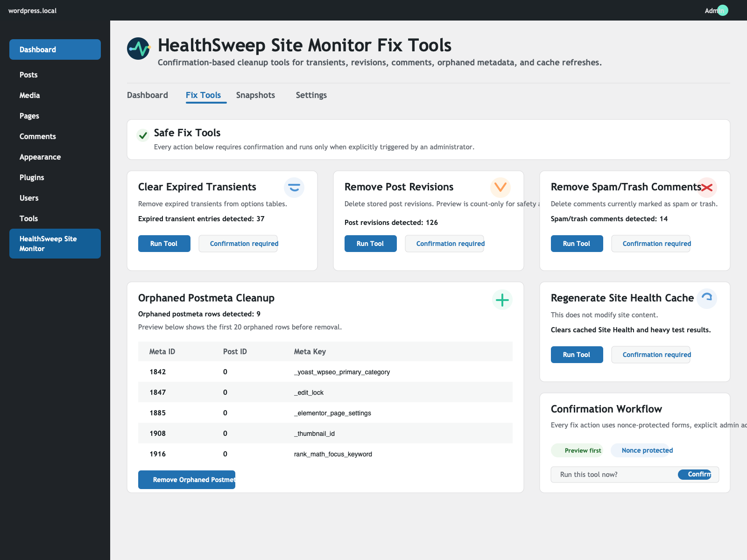Click the stacked-layers icon on Clear Expired Transients

(x=294, y=188)
